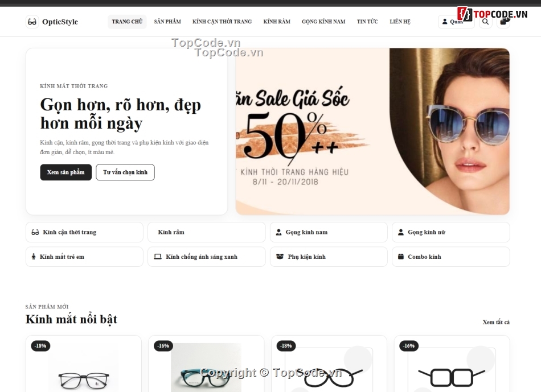Open the TIN TỨC menu item
This screenshot has width=541, height=392.
click(367, 22)
